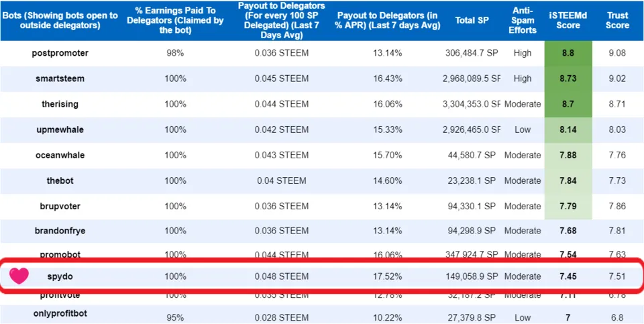
Task: Click the onlyprofitbot bot name
Action: [x=60, y=313]
